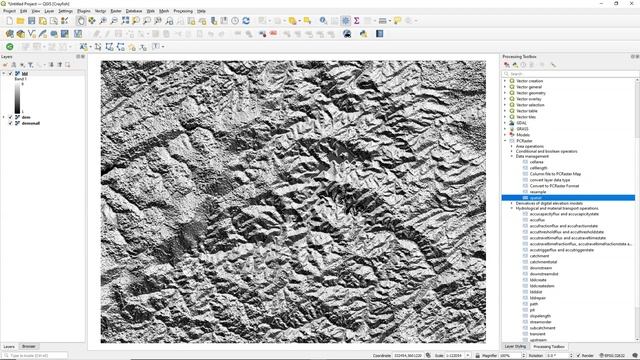Click the EPSG CRS button in status bar
This screenshot has width=640, height=360.
click(612, 356)
